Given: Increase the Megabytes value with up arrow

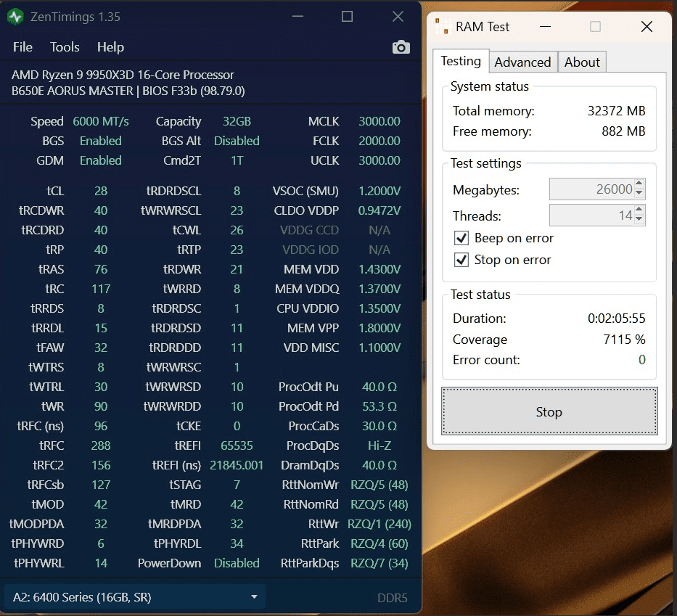Looking at the screenshot, I should click(639, 184).
